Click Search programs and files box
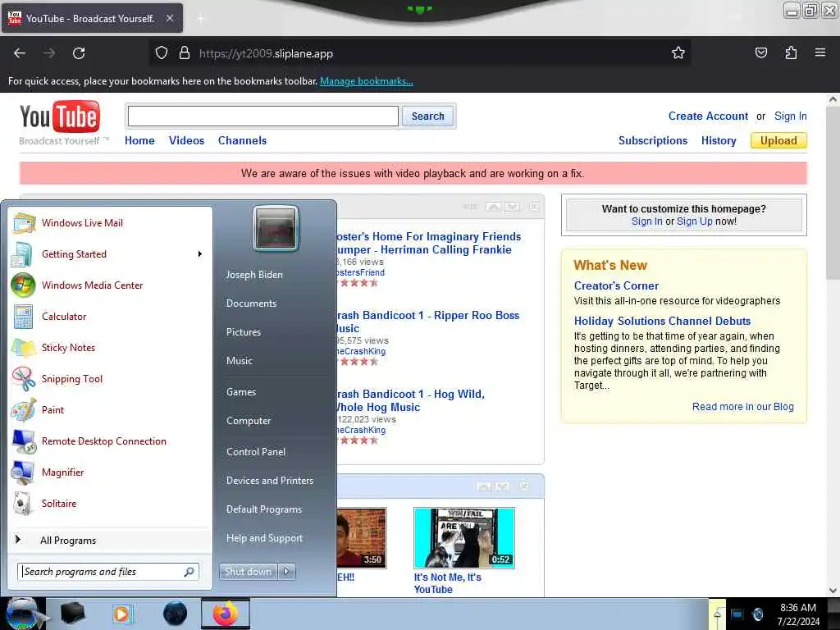 pos(107,572)
